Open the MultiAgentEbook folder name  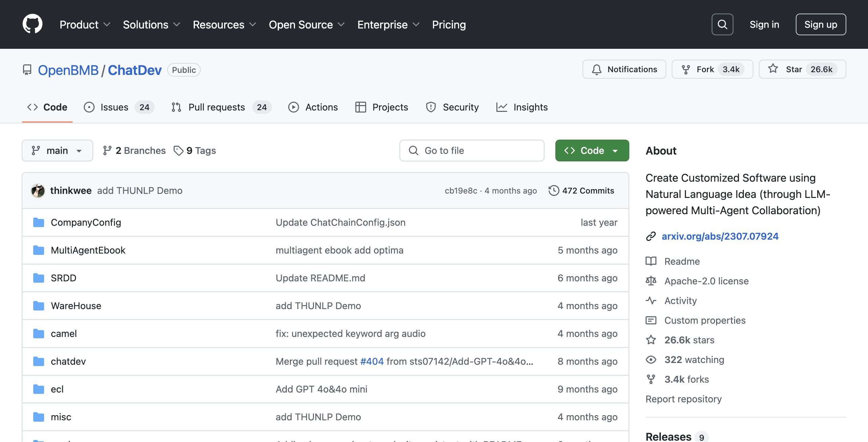point(88,250)
